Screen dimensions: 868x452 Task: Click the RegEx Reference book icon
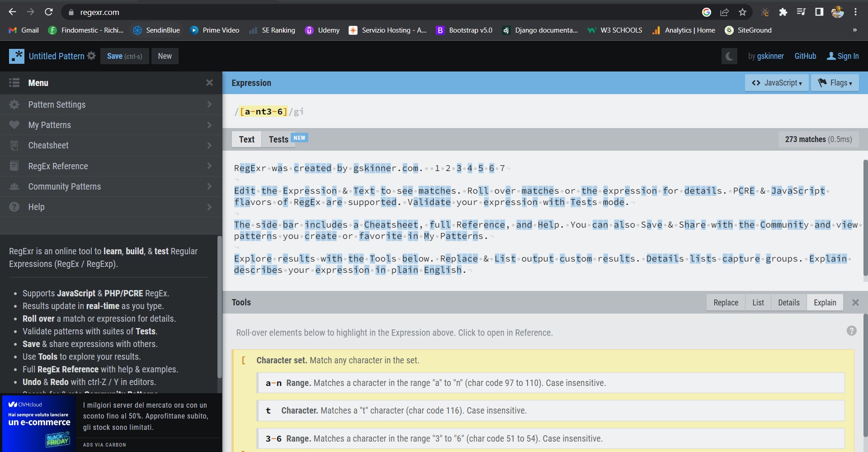14,166
